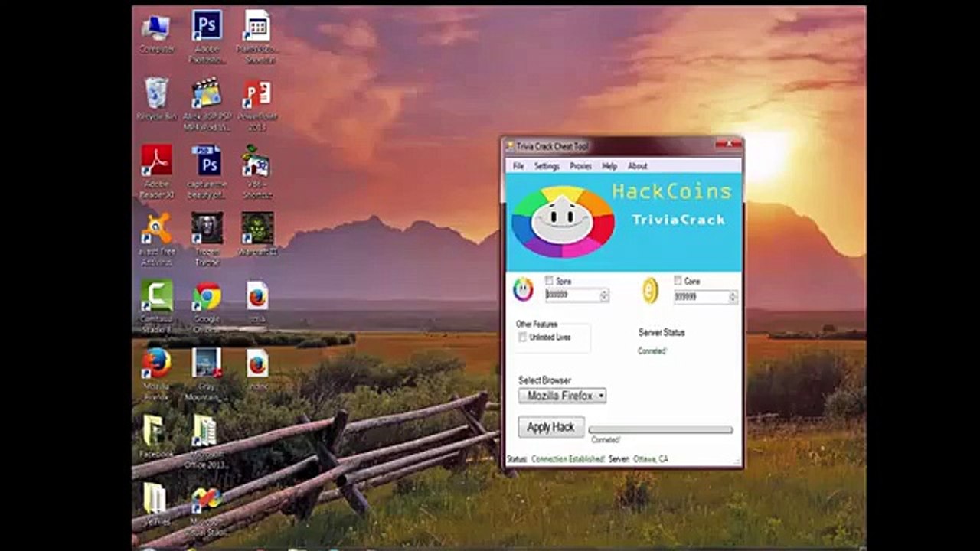Select the video converter clapperboard icon
The height and width of the screenshot is (551, 980).
[207, 93]
